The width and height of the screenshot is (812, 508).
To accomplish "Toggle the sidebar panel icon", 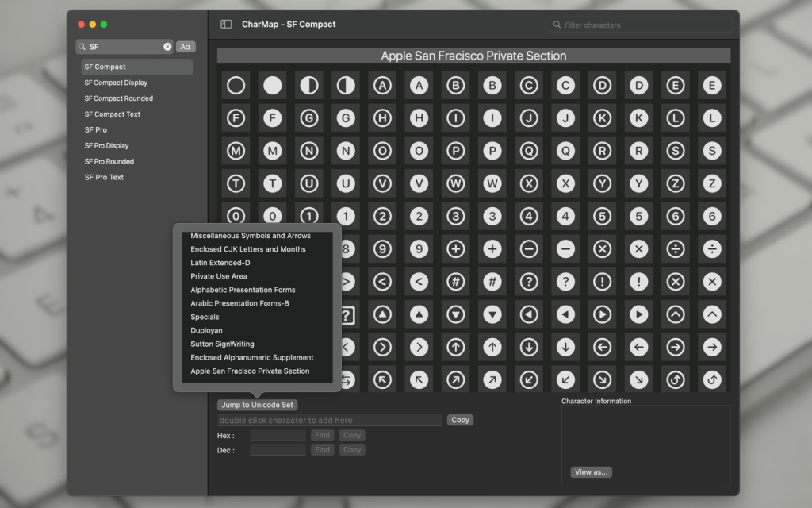I will pyautogui.click(x=226, y=25).
